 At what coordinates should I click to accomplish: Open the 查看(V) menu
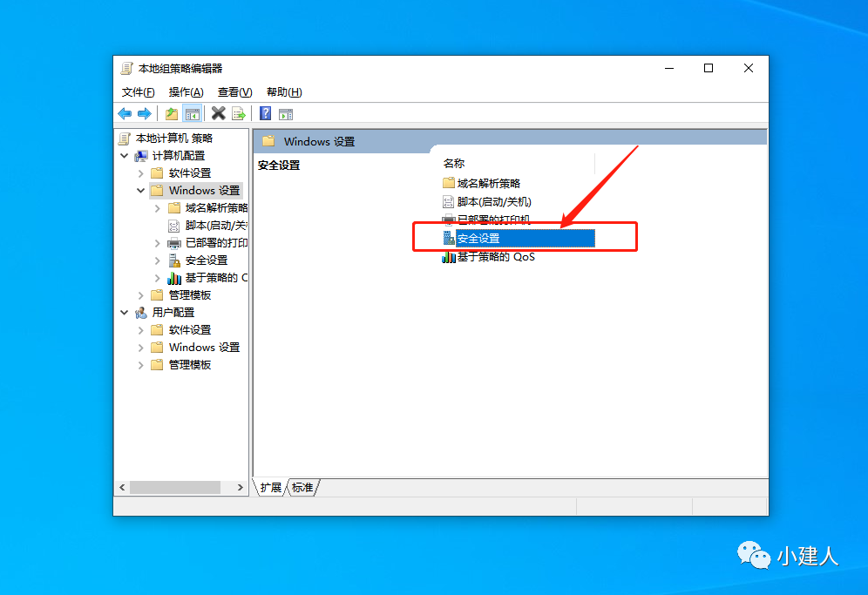234,91
